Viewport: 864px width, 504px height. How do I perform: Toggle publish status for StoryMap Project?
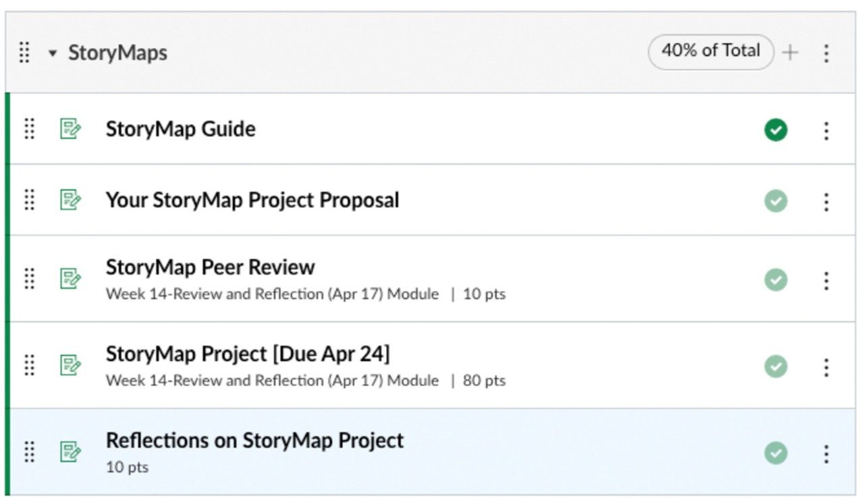(x=776, y=366)
